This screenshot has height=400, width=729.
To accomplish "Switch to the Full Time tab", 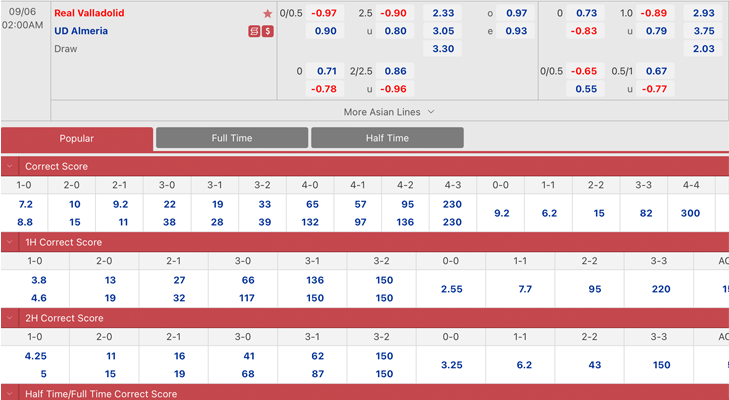I will click(232, 138).
